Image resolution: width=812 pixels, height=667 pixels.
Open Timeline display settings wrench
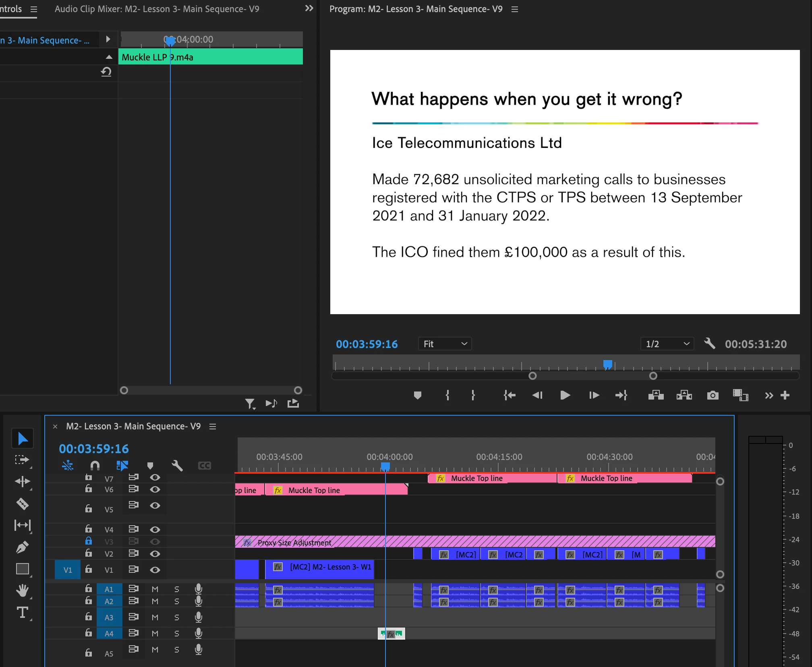coord(177,466)
